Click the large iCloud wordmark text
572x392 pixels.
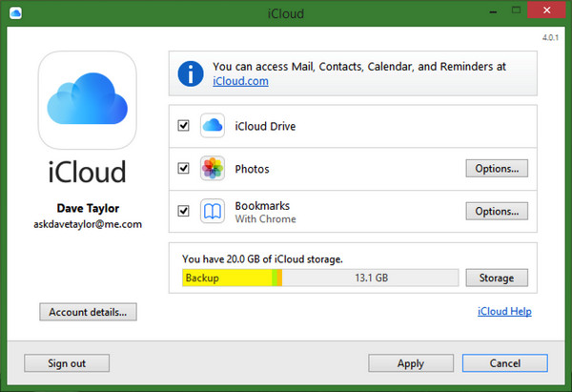(x=87, y=172)
